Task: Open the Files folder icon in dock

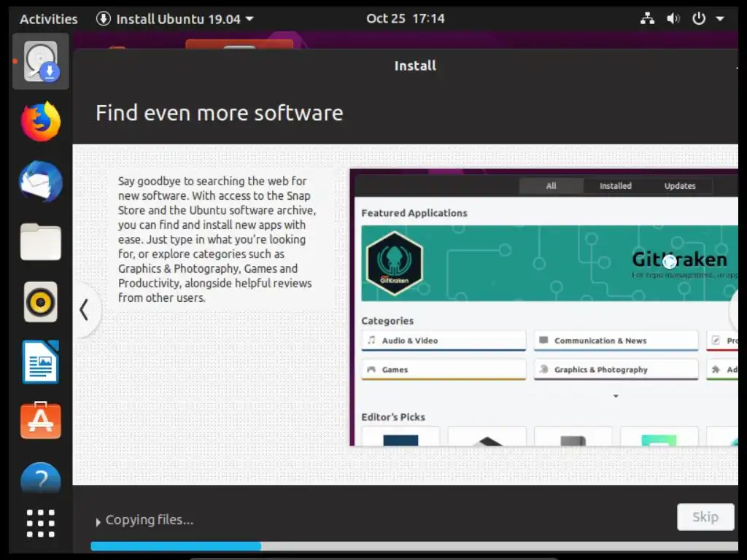Action: (41, 242)
